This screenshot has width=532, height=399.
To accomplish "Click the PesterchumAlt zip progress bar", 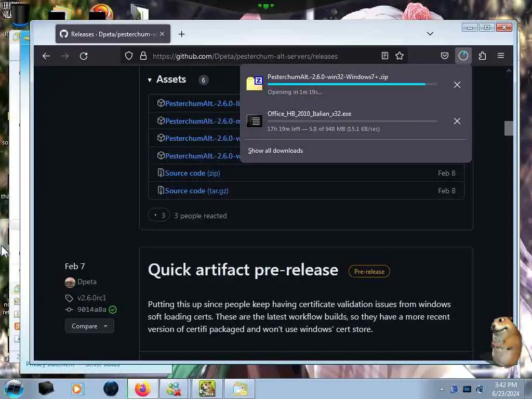I will click(x=352, y=84).
